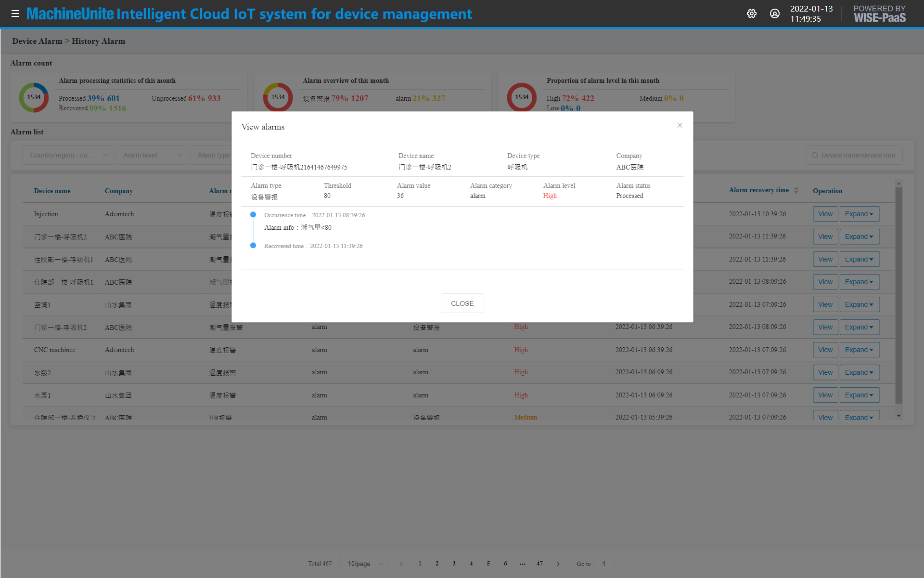924x578 pixels.
Task: Go to previous page arrow
Action: click(x=401, y=564)
